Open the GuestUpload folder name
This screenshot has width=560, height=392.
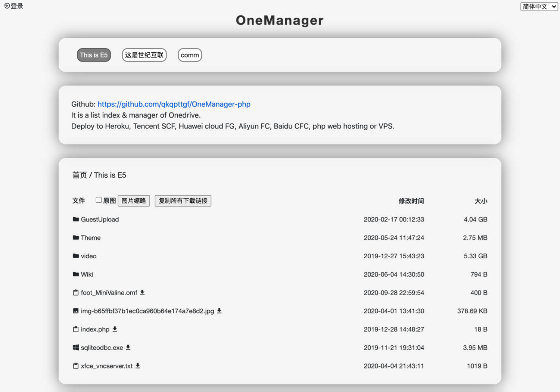coord(100,220)
